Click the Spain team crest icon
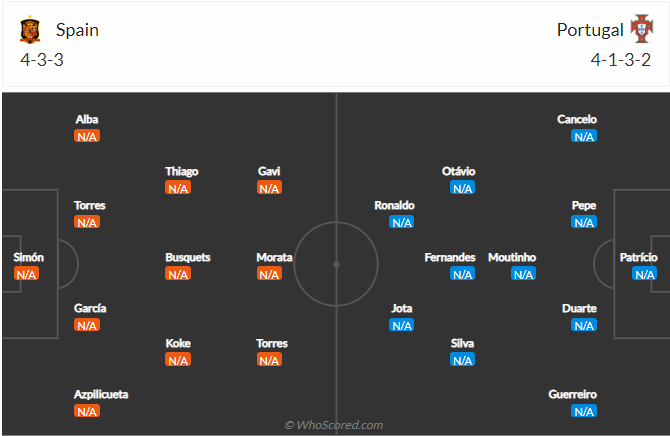This screenshot has width=670, height=436. tap(28, 30)
